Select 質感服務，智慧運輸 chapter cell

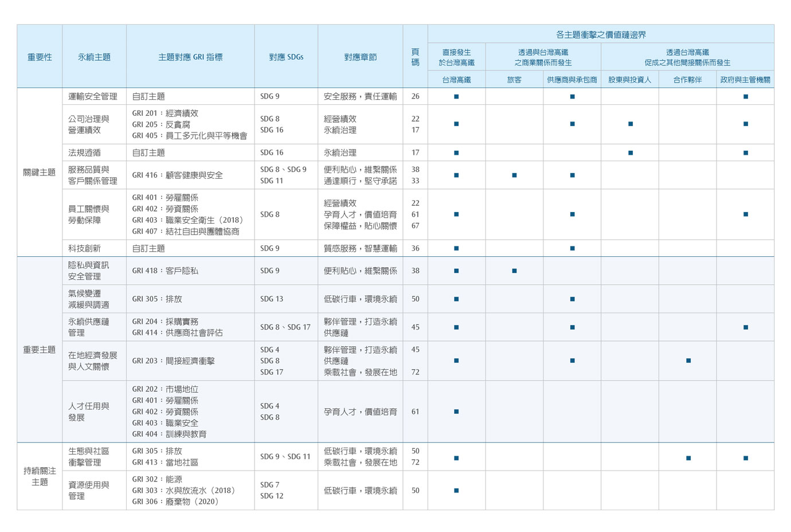pos(361,248)
